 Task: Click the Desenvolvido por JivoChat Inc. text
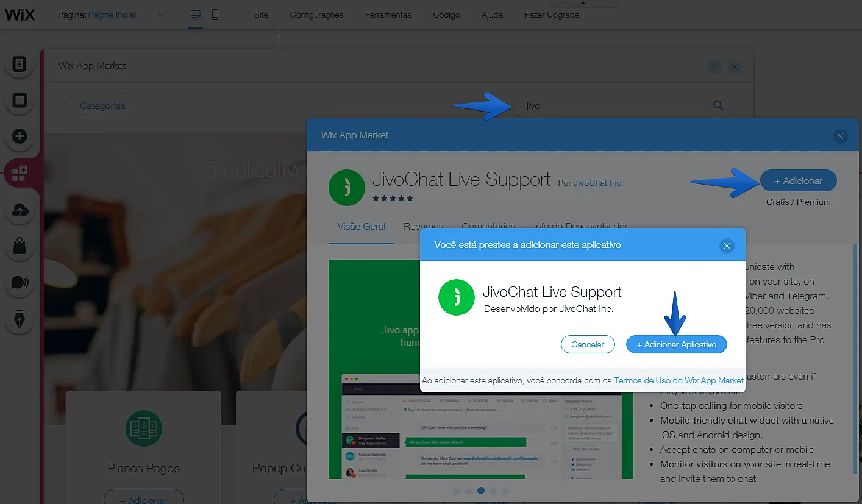coord(549,309)
